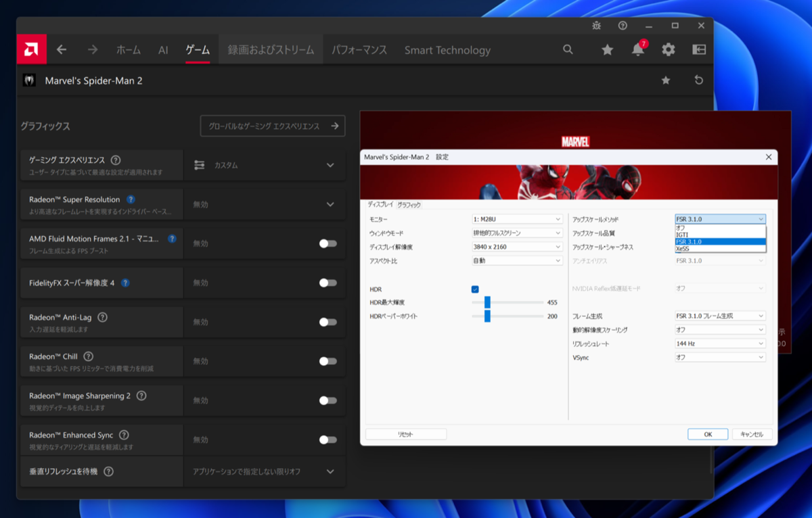Viewport: 812px width, 518px height.
Task: Open リフレッシュレート 144 Hz dropdown
Action: coord(720,344)
